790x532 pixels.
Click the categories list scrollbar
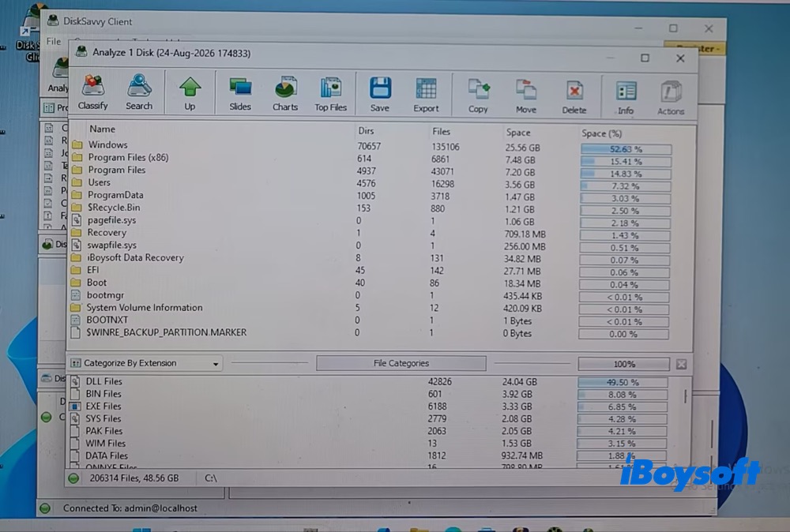685,395
